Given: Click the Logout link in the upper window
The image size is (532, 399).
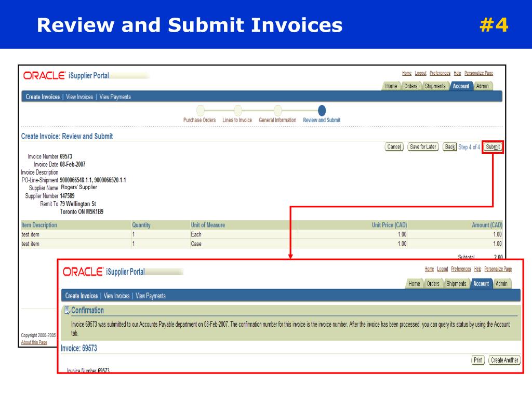Looking at the screenshot, I should coord(421,73).
